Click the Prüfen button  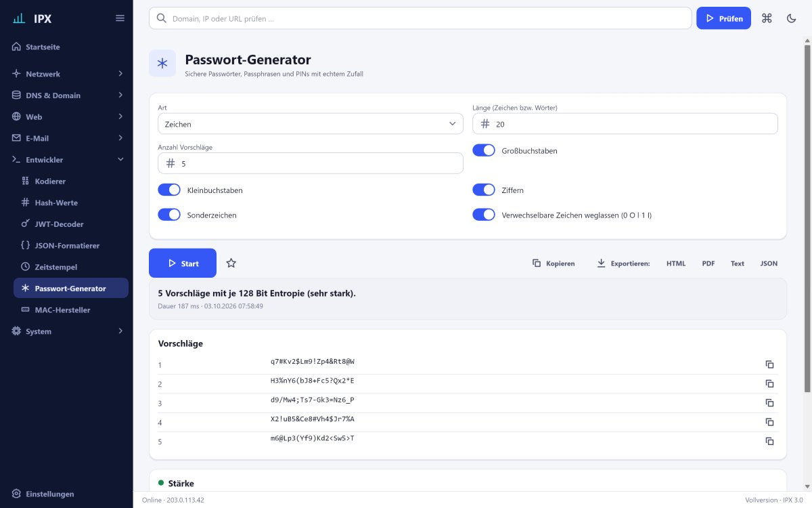click(x=723, y=18)
